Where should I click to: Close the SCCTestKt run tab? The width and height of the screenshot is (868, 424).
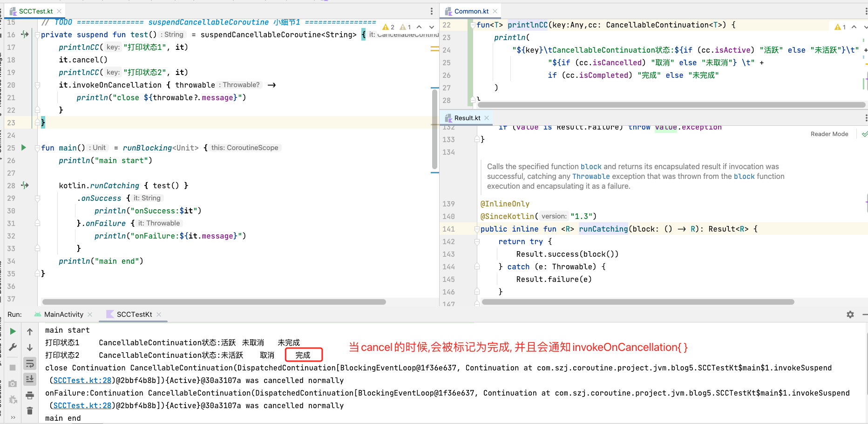[x=159, y=315]
